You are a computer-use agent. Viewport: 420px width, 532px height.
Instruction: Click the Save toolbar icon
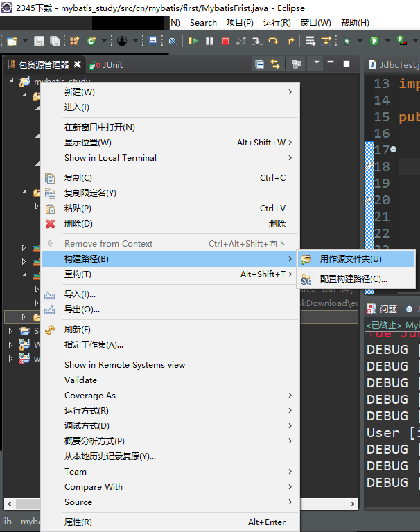tap(39, 41)
